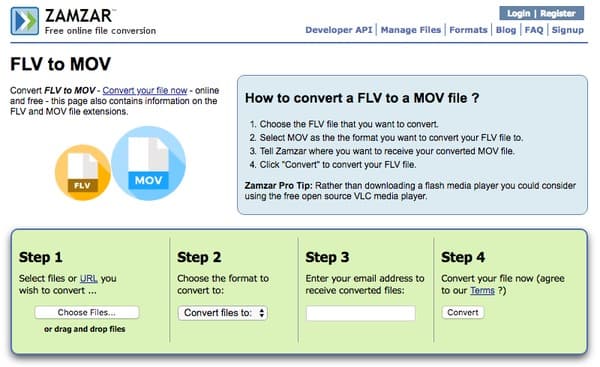
Task: Click the ZAMZAR title text
Action: 78,16
